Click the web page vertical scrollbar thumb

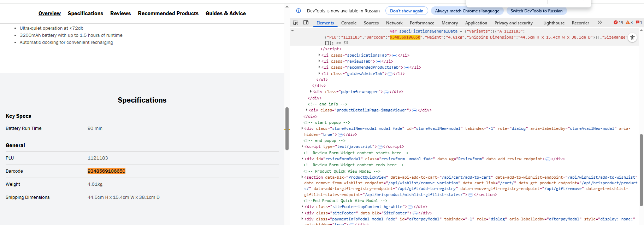[287, 128]
